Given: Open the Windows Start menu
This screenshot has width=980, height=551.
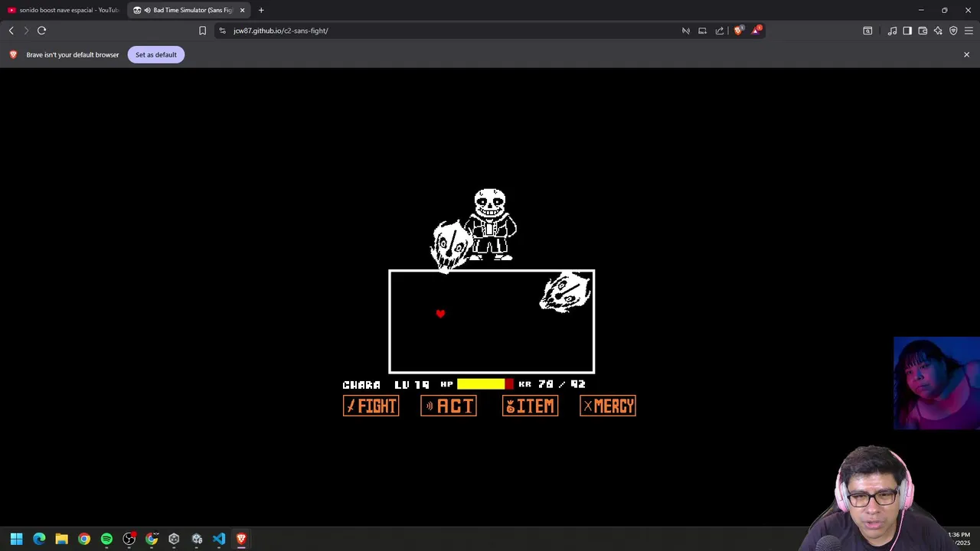Looking at the screenshot, I should [16, 539].
